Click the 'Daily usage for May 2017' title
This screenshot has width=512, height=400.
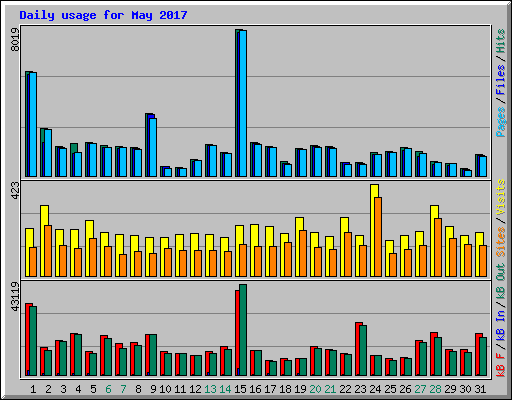pos(103,15)
